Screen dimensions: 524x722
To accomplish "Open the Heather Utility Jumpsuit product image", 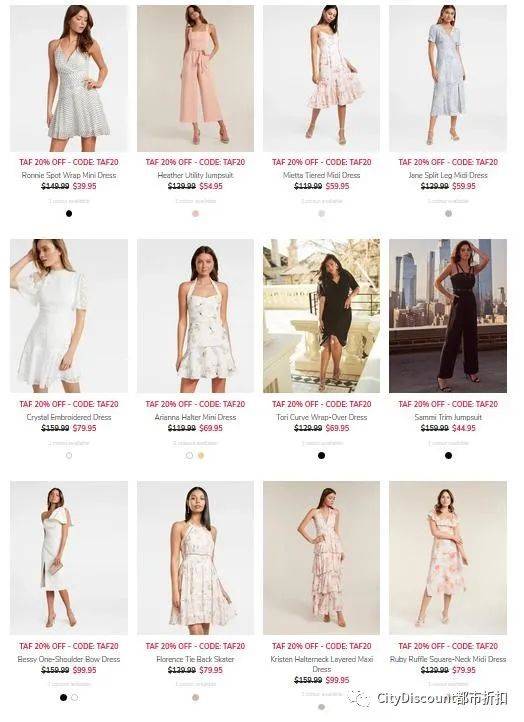I will 195,78.
